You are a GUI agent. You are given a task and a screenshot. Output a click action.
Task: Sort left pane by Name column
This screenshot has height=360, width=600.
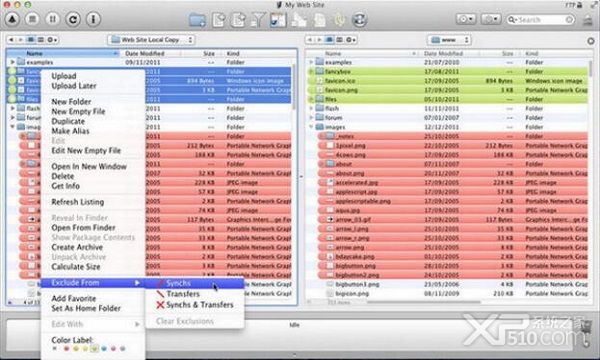coord(63,53)
